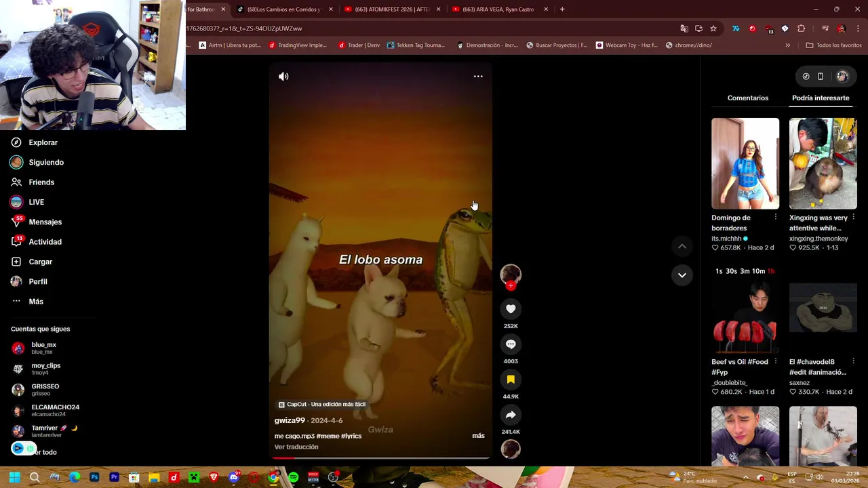The image size is (868, 488).
Task: Open the spinning sound disc under share count
Action: [x=511, y=449]
